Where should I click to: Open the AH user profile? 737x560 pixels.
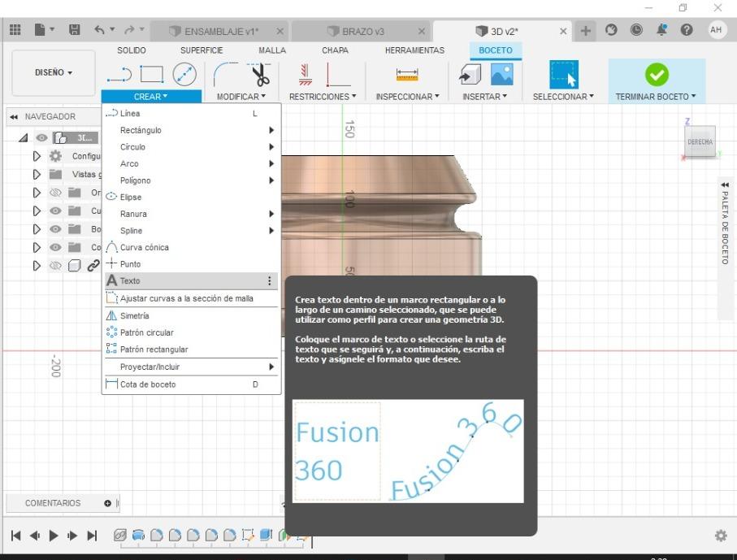point(716,30)
